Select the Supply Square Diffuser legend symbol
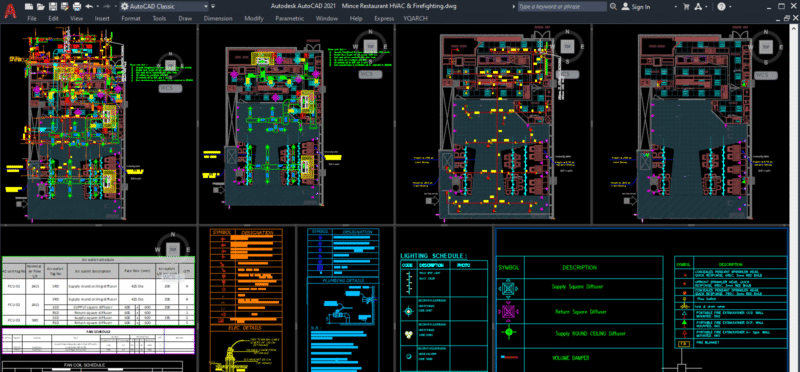The width and height of the screenshot is (800, 372). (509, 288)
